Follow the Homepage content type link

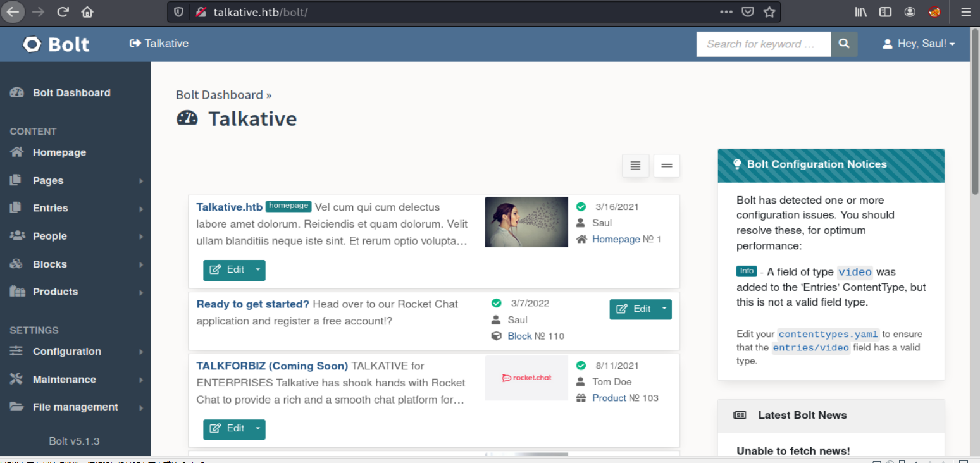point(616,239)
